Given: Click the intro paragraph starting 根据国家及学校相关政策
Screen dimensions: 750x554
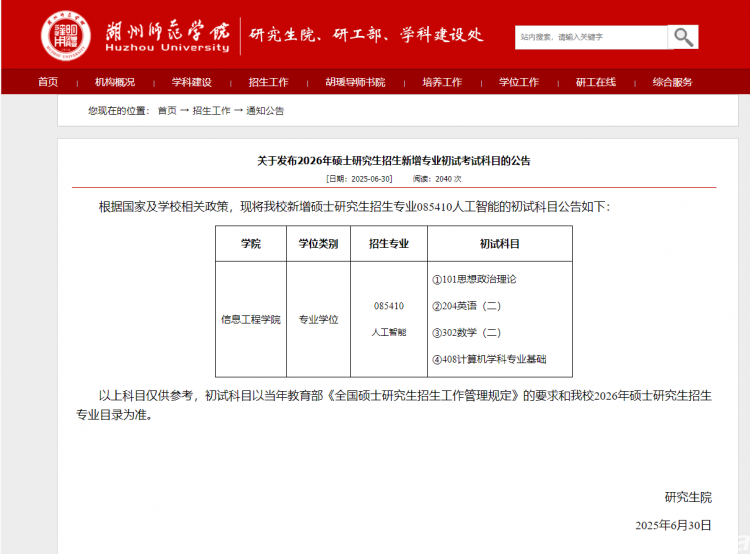Looking at the screenshot, I should 354,207.
